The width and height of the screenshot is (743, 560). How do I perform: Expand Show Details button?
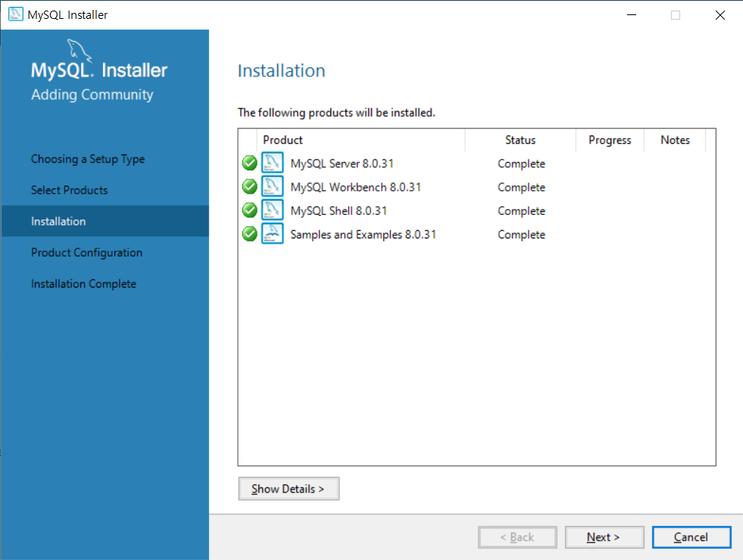coord(289,489)
